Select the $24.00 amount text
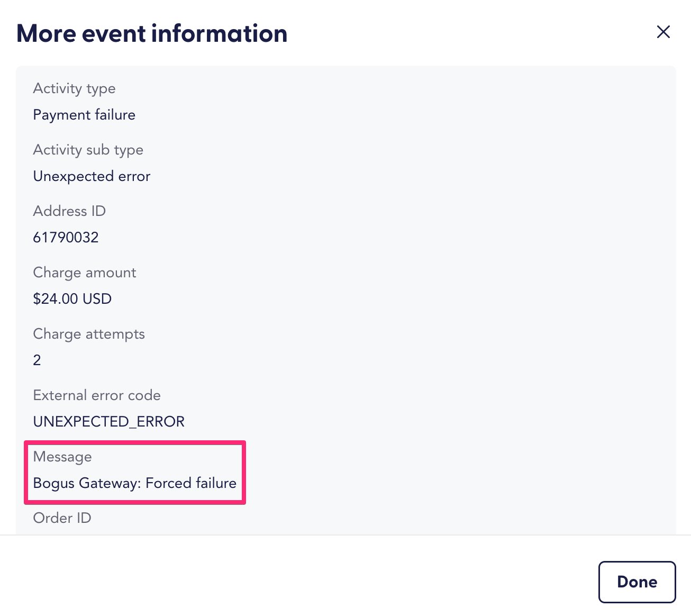 click(x=56, y=299)
